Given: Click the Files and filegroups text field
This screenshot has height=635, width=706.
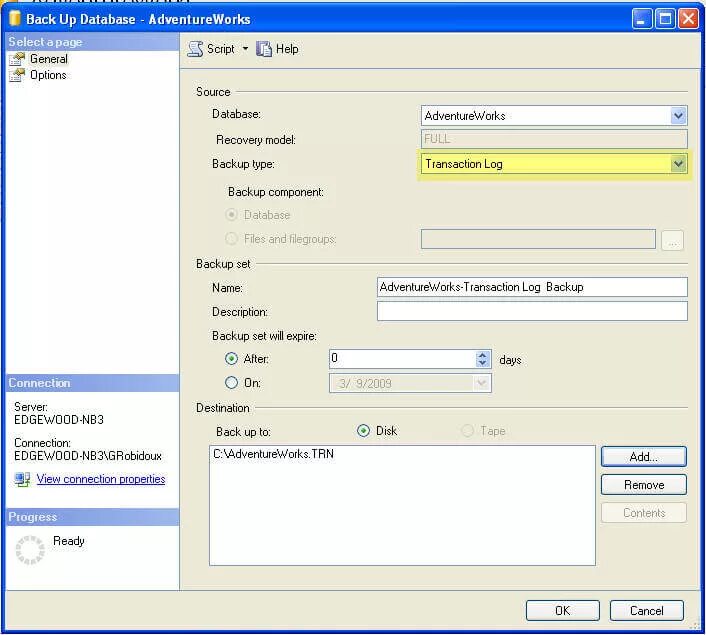Looking at the screenshot, I should [x=538, y=239].
